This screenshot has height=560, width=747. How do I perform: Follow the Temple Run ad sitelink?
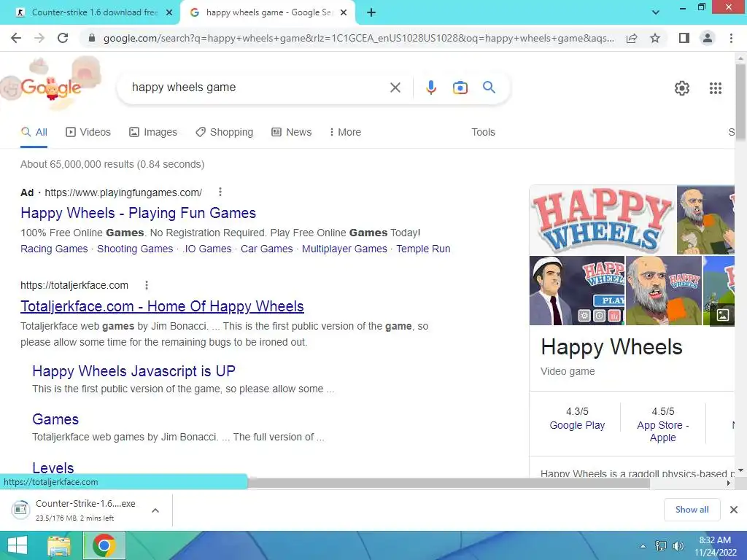(x=423, y=249)
